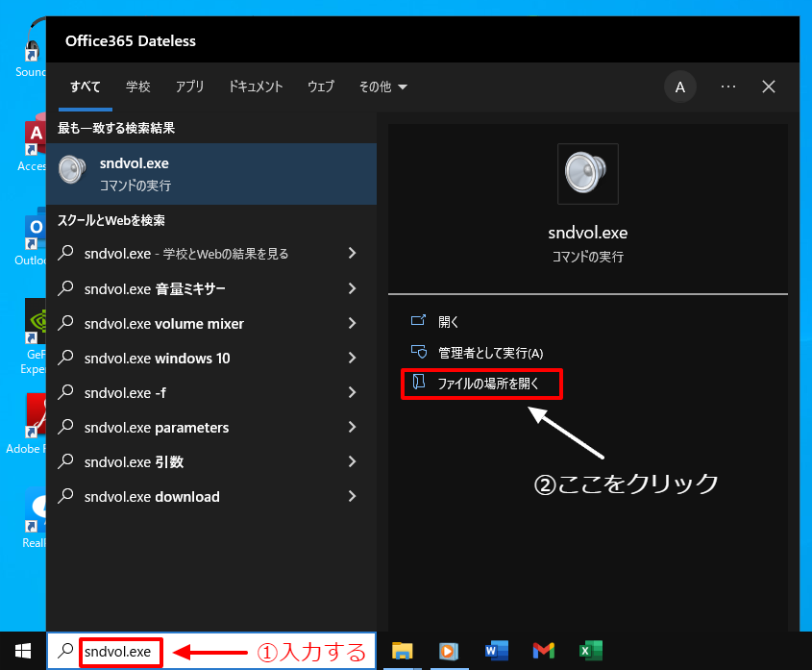Open Gmail icon on taskbar
The image size is (812, 670).
pos(543,651)
